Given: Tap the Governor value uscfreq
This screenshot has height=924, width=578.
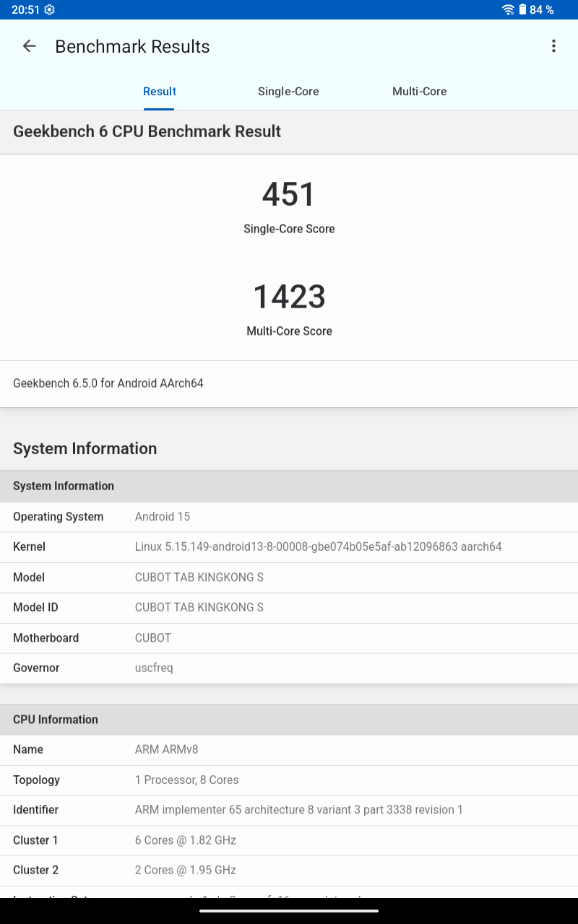Looking at the screenshot, I should pos(154,668).
